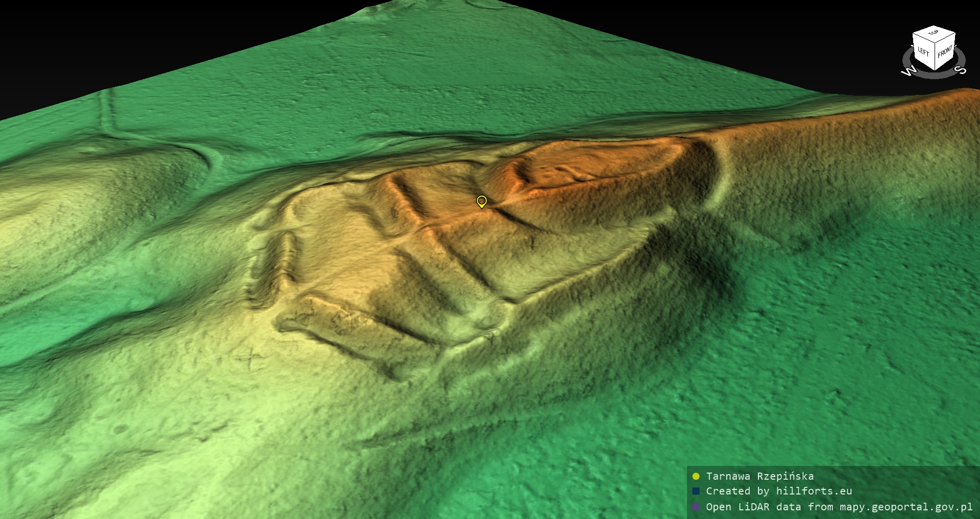Viewport: 980px width, 519px height.
Task: Click the TOP face of the view cube
Action: 934,34
